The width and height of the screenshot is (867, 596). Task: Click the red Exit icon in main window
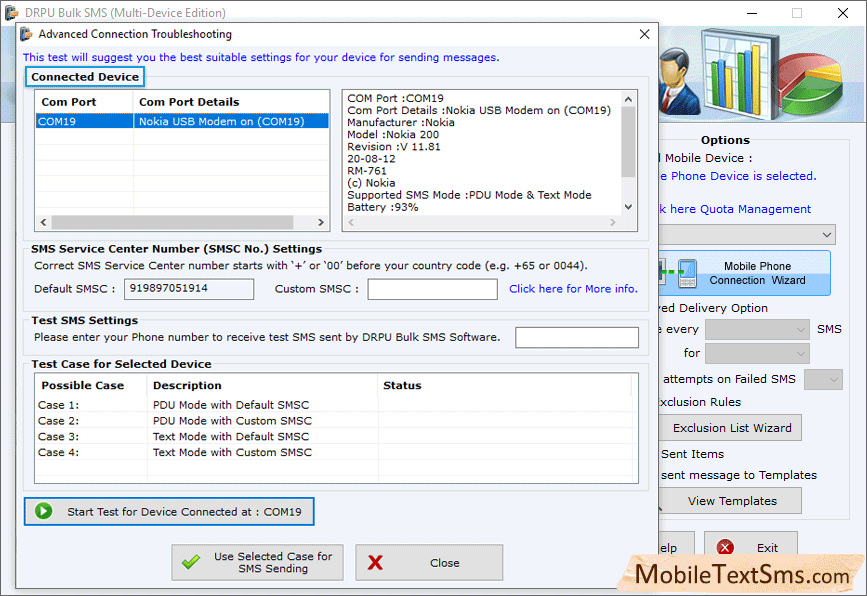click(x=725, y=547)
